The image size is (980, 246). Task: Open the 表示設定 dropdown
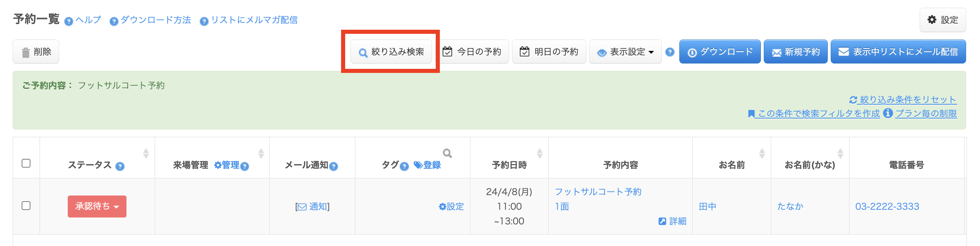(625, 52)
